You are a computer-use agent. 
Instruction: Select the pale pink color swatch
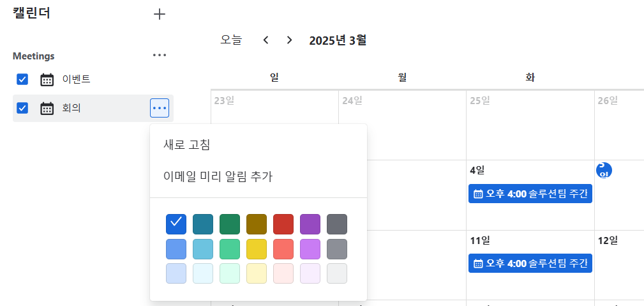click(283, 273)
